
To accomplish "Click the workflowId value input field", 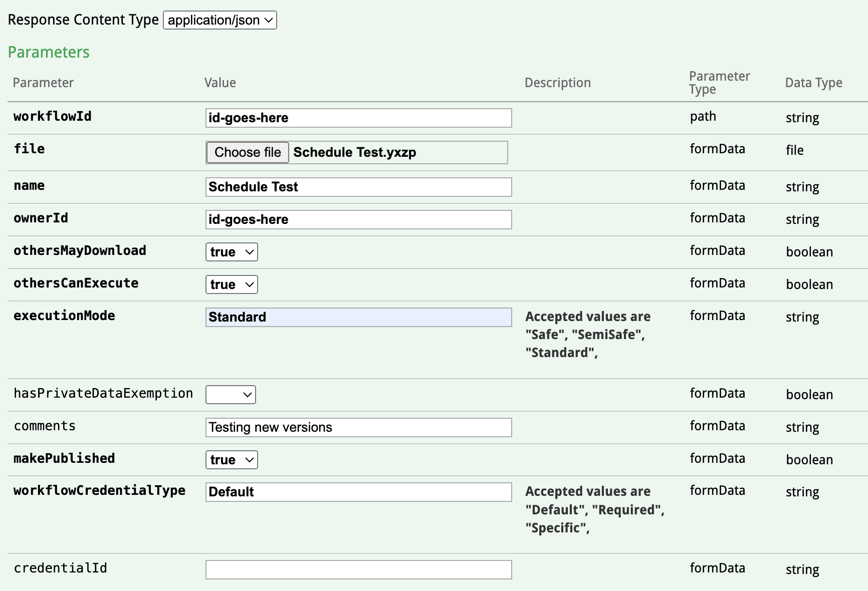I will click(x=358, y=118).
